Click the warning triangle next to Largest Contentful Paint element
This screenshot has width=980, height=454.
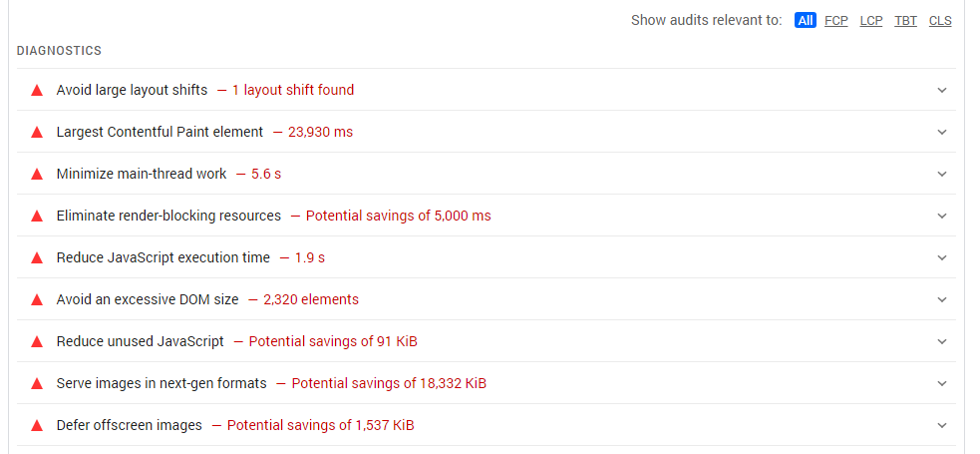click(37, 133)
